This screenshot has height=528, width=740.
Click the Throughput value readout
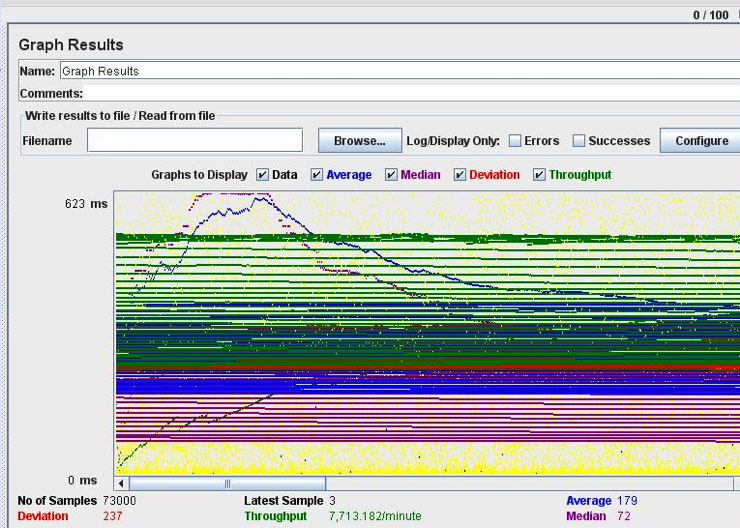375,516
